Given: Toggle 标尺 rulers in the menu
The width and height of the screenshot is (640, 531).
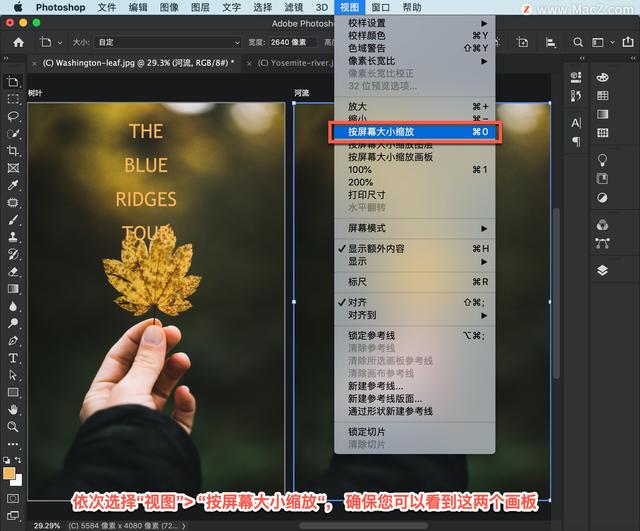Looking at the screenshot, I should click(x=414, y=282).
